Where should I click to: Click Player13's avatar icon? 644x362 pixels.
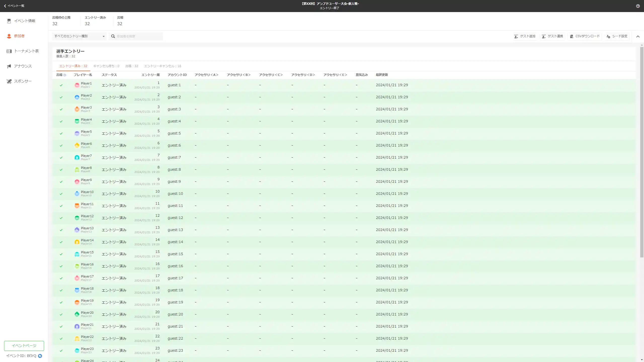[77, 230]
